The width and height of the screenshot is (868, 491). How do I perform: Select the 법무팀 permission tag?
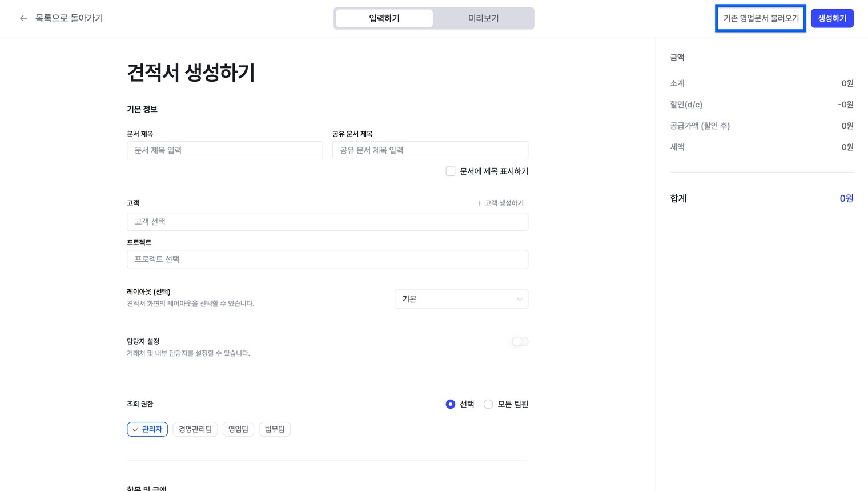point(275,429)
